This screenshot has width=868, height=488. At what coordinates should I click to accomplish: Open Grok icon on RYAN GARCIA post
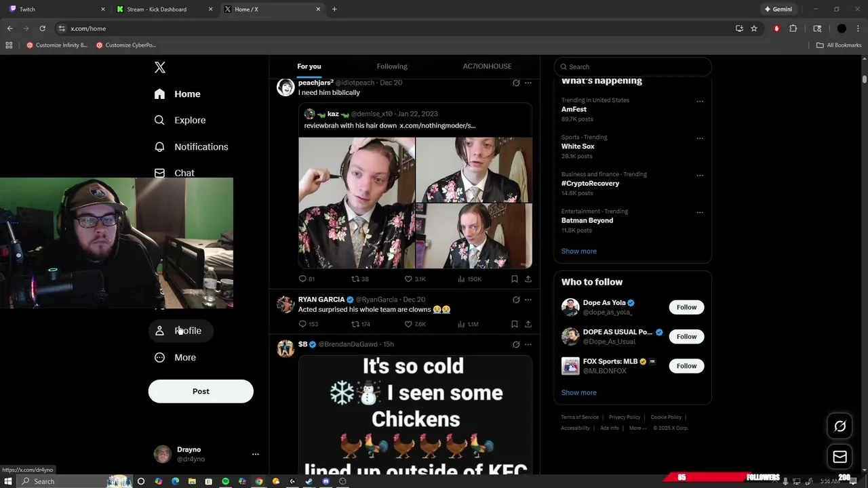pyautogui.click(x=516, y=300)
